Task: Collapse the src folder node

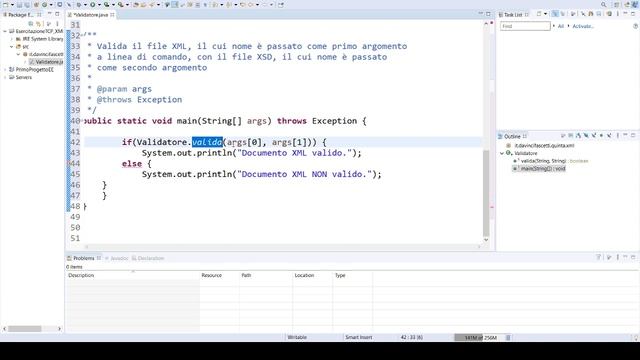Action: 12,47
